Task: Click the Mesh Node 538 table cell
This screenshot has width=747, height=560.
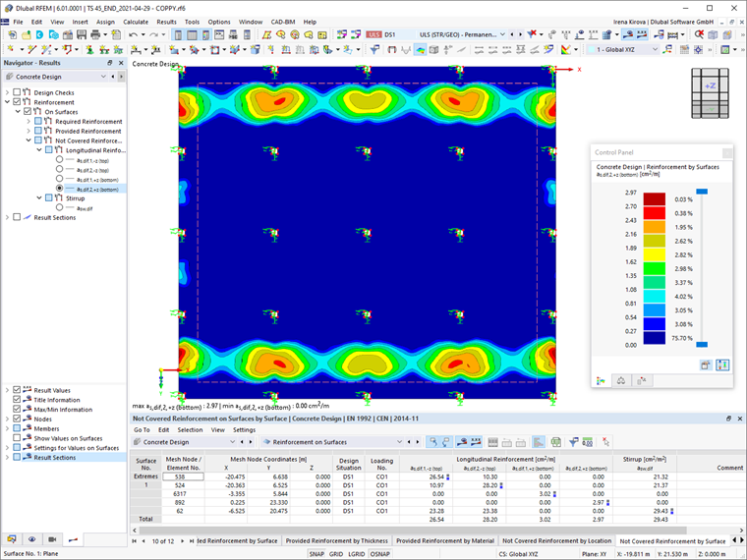Action: (x=183, y=476)
